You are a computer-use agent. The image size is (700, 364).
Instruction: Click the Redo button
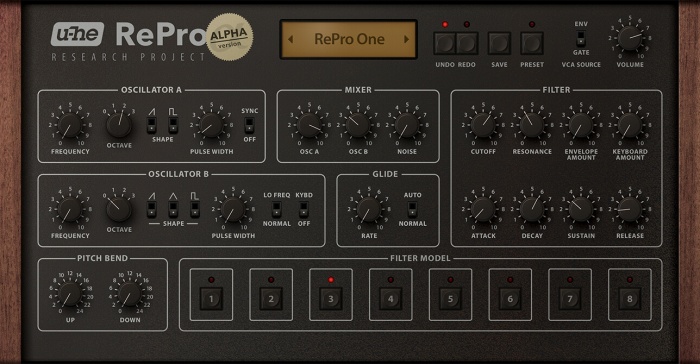point(467,43)
